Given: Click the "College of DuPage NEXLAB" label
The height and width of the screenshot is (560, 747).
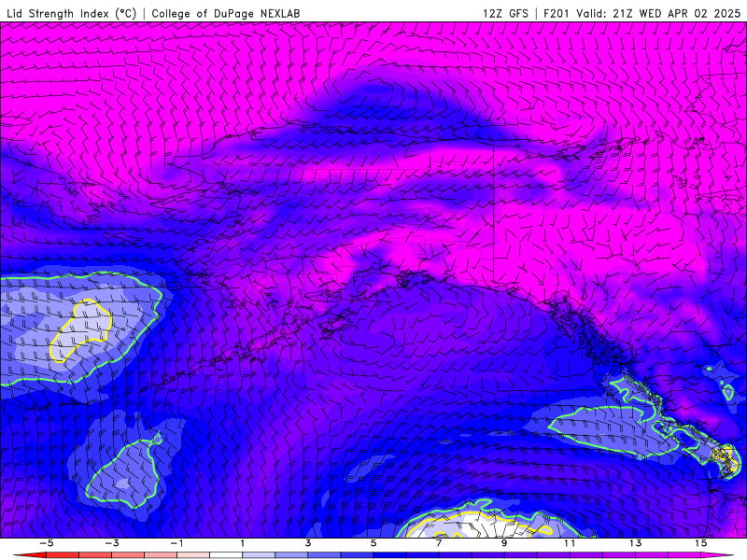Looking at the screenshot, I should (226, 13).
